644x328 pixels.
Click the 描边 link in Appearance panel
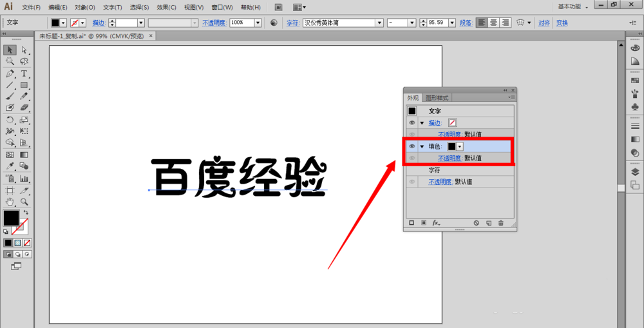click(x=435, y=122)
